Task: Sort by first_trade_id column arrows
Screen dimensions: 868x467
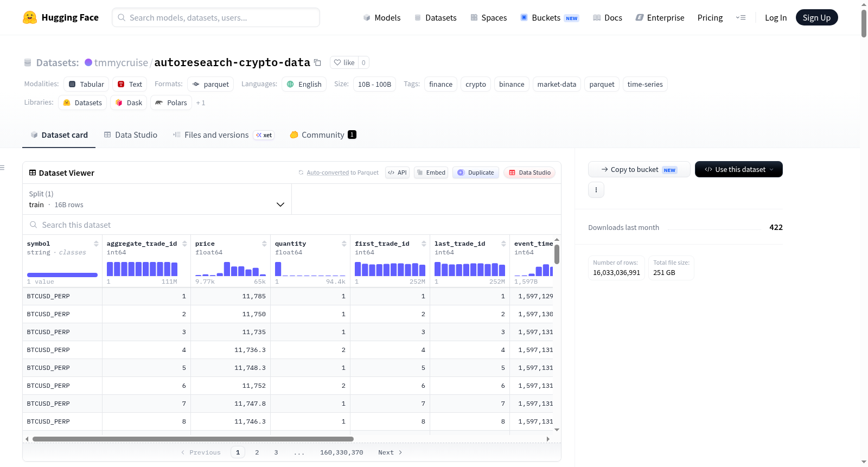Action: (424, 244)
